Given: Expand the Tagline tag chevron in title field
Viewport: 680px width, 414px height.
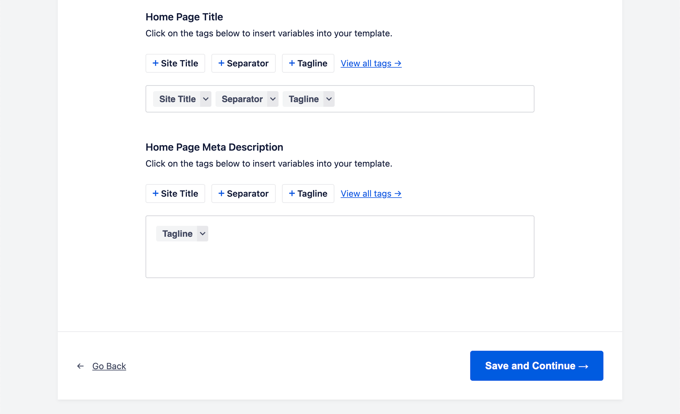Looking at the screenshot, I should tap(328, 99).
